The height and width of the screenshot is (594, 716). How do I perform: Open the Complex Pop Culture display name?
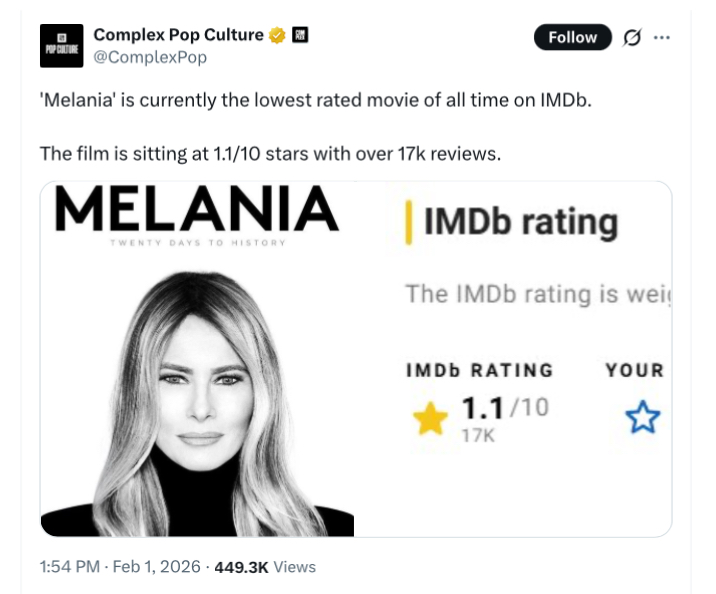(x=179, y=35)
